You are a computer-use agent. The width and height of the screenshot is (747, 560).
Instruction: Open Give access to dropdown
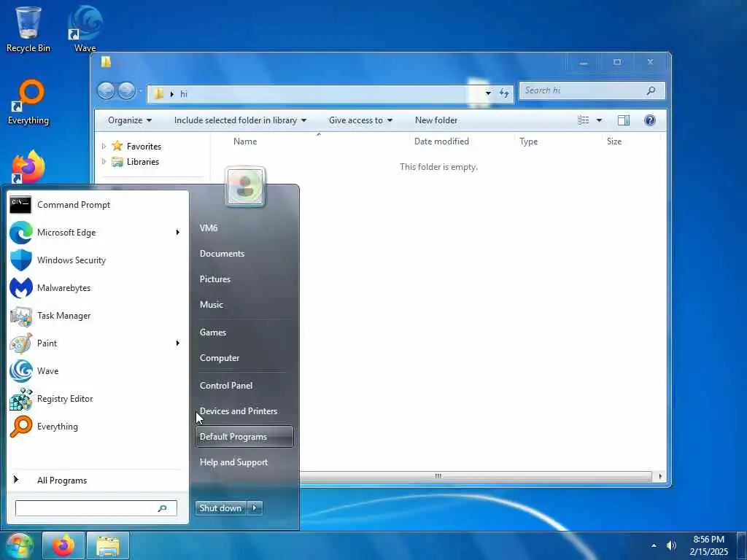click(x=360, y=120)
